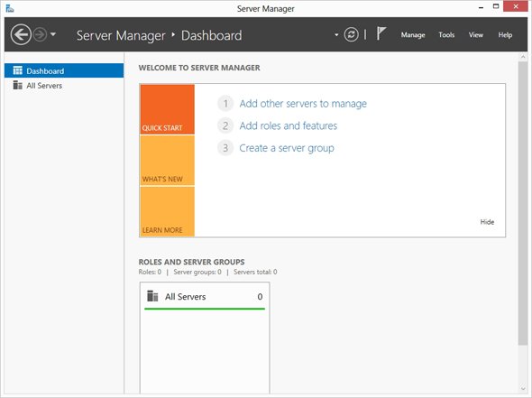Screen dimensions: 532x398
Task: Click Servers total: 0 summary text
Action: click(x=255, y=272)
